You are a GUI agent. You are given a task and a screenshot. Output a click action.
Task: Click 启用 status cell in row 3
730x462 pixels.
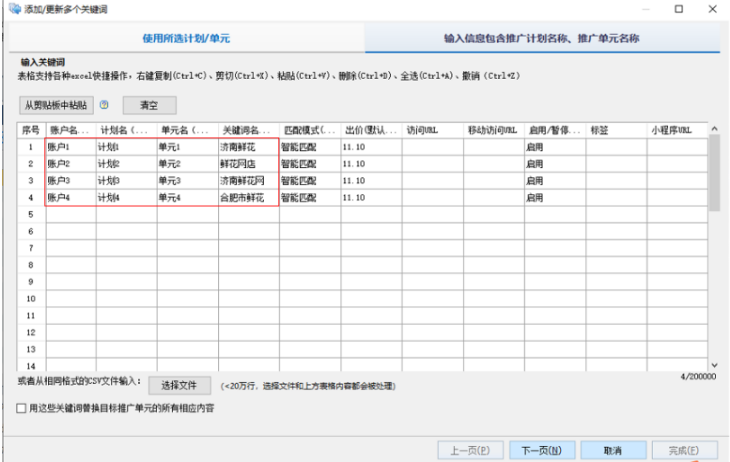click(555, 181)
